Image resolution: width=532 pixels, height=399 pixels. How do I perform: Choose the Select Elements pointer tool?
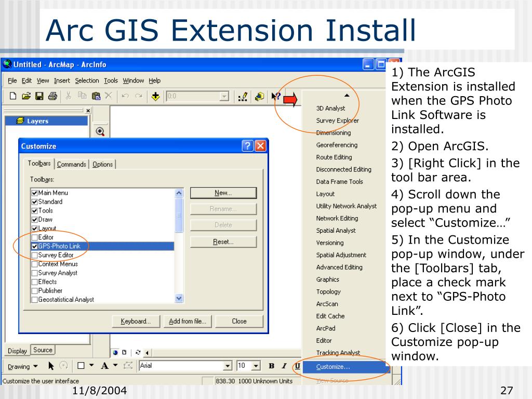coord(51,366)
